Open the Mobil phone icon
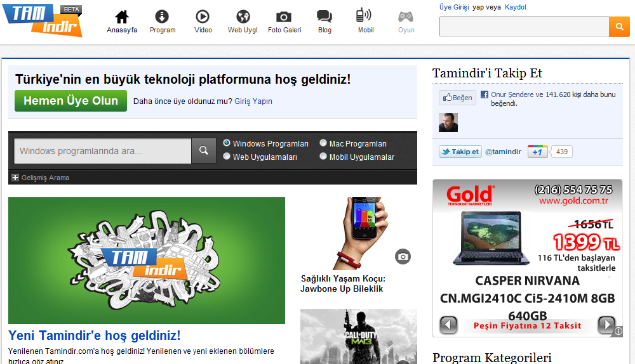This screenshot has width=635, height=364. coord(364,16)
